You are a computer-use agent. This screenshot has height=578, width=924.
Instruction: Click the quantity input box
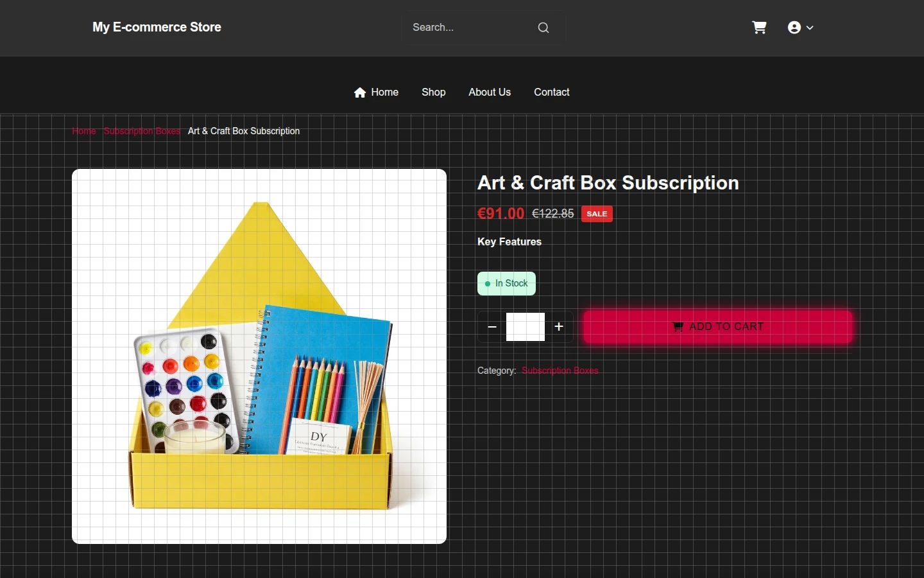(x=526, y=327)
